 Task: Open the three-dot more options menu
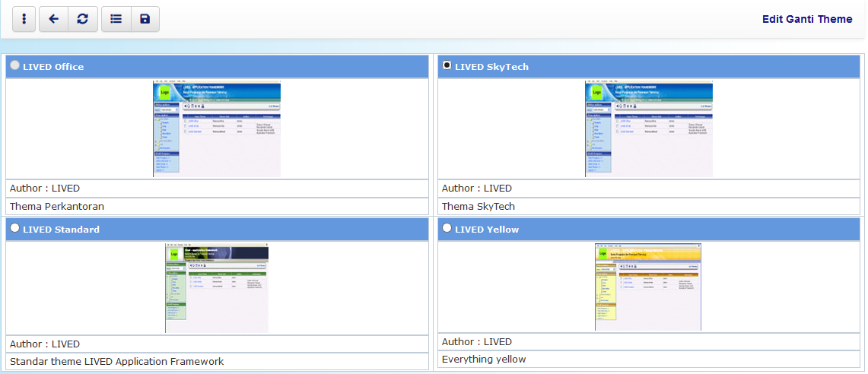pyautogui.click(x=24, y=19)
